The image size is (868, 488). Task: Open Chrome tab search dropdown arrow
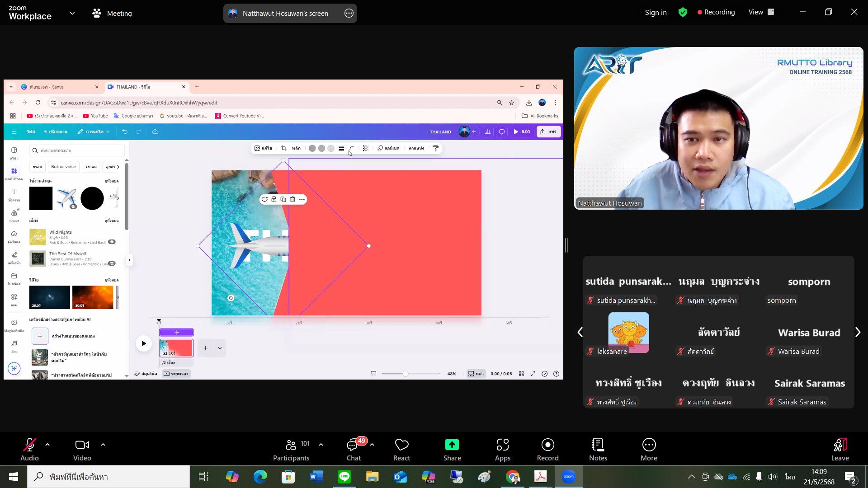11,87
